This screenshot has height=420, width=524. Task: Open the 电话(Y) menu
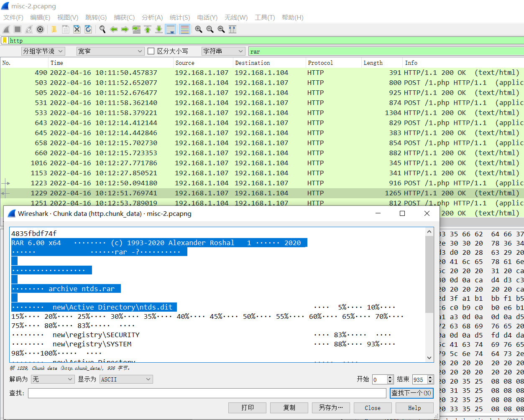tap(207, 17)
